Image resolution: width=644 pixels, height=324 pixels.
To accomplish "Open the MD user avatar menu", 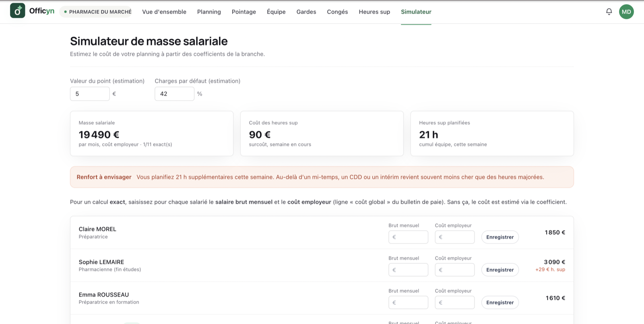I will click(626, 12).
